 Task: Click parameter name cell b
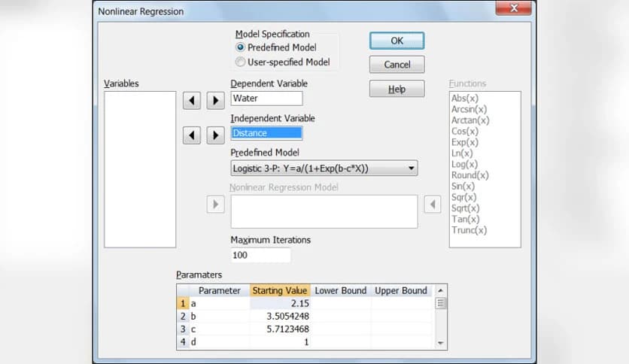click(220, 317)
